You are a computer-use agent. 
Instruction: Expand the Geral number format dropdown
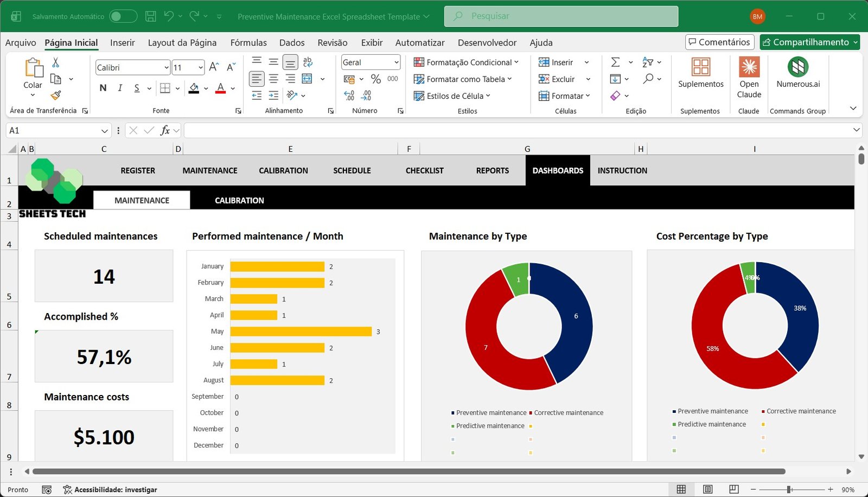pyautogui.click(x=396, y=62)
